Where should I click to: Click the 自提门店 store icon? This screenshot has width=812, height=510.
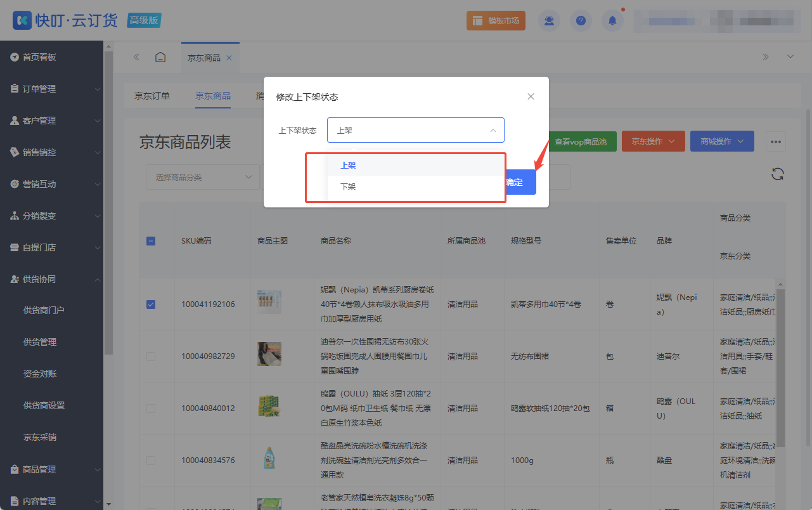coord(15,247)
